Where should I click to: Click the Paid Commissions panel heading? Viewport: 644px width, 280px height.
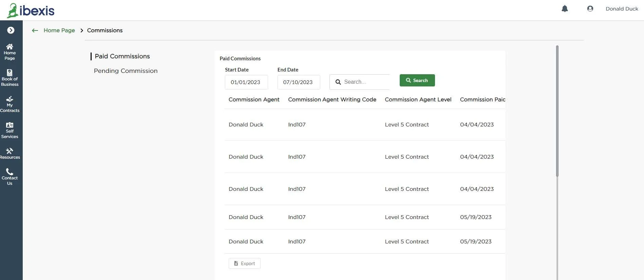[240, 59]
